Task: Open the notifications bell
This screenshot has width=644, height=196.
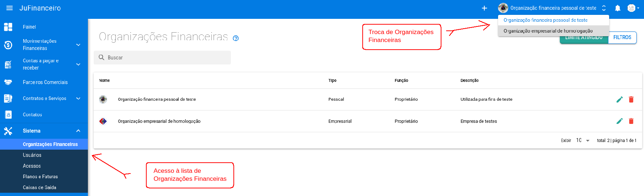Action: tap(617, 8)
